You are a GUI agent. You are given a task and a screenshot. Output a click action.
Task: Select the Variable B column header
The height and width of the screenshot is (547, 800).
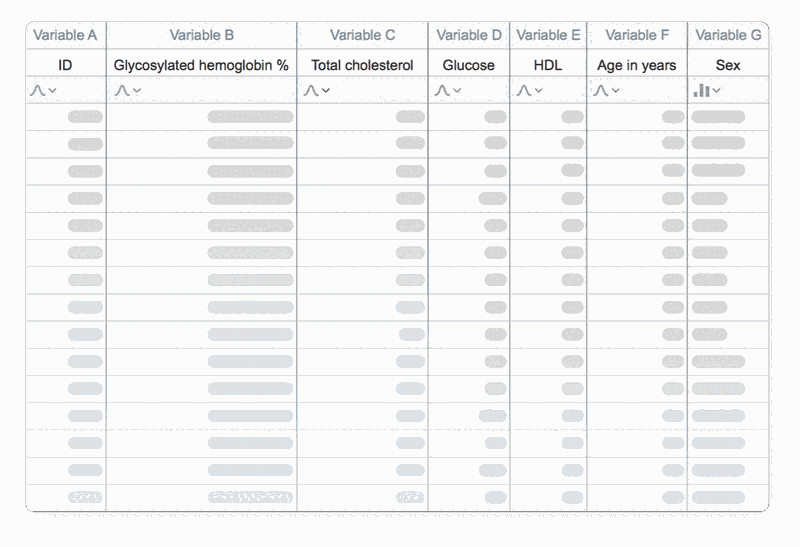tap(202, 35)
